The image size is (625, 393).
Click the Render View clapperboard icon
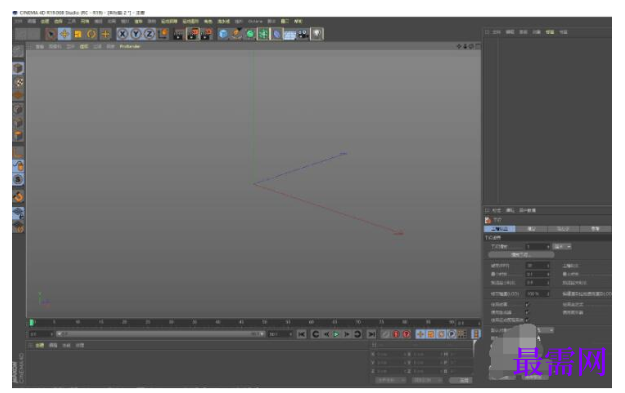point(178,34)
